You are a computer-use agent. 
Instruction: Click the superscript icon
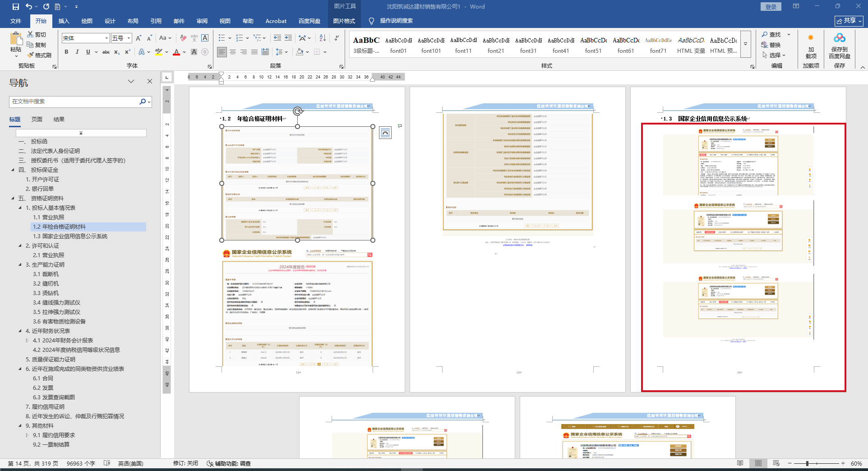click(128, 52)
